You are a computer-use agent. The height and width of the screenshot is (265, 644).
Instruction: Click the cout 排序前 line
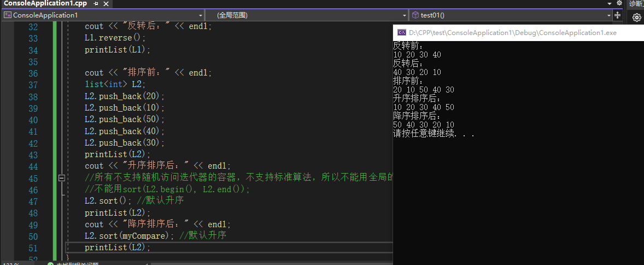click(x=149, y=73)
